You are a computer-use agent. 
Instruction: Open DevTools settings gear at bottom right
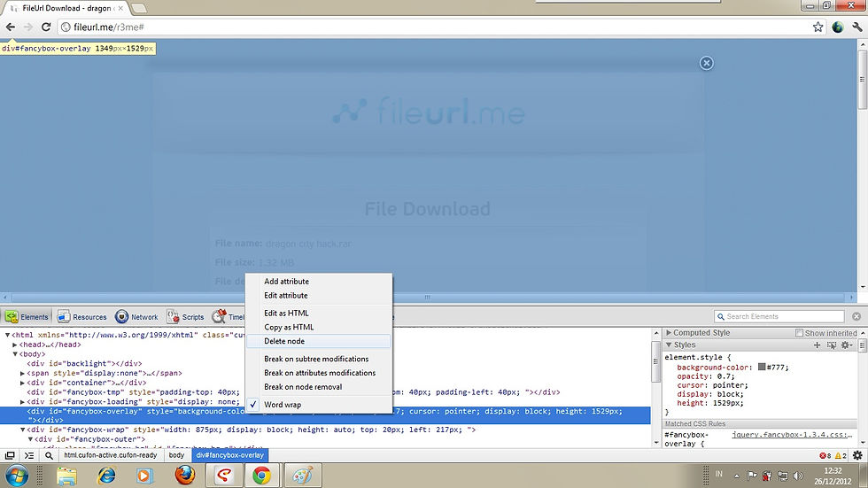(857, 455)
